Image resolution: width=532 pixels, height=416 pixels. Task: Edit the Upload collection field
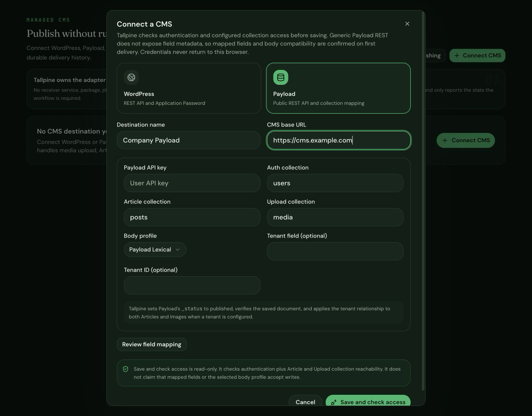point(335,217)
